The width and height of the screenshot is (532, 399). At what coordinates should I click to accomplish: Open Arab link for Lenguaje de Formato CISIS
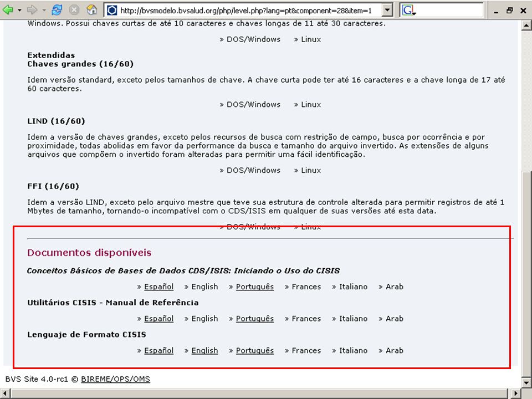(394, 351)
